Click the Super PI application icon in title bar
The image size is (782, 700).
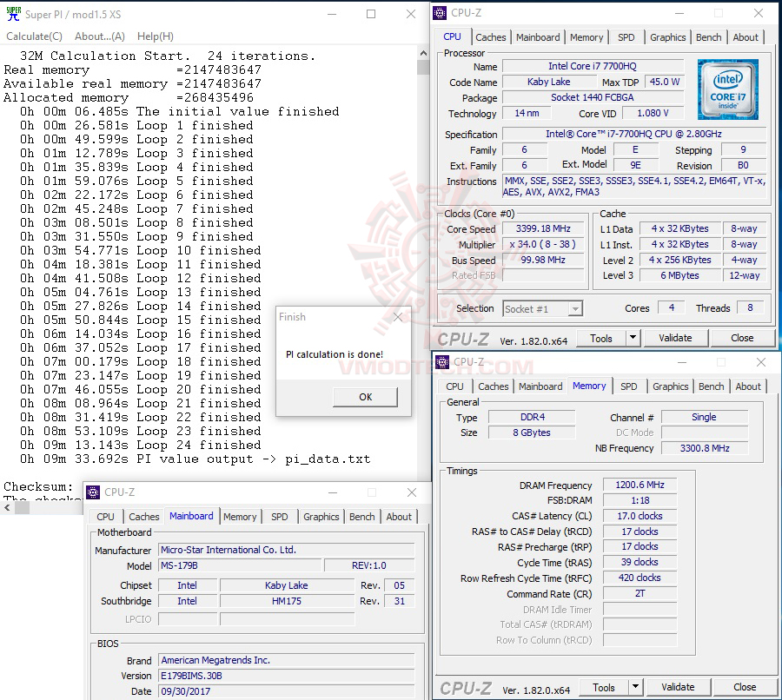pyautogui.click(x=12, y=14)
